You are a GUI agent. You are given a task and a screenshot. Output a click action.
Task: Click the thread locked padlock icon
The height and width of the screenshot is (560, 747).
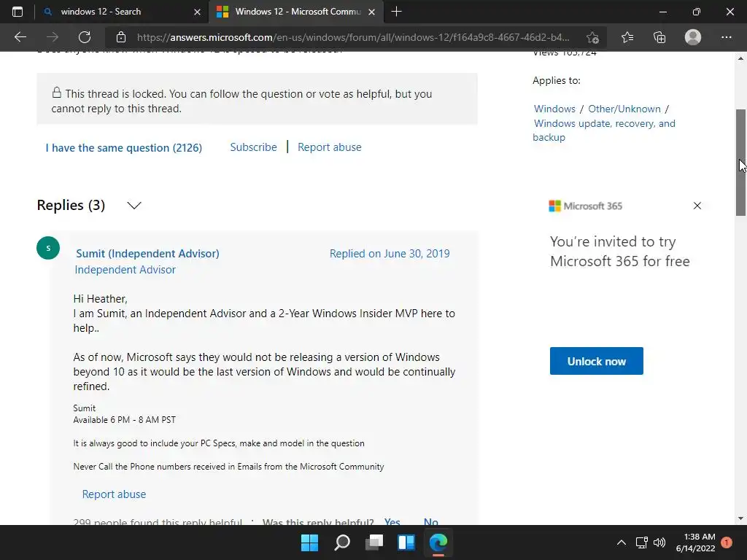point(57,93)
